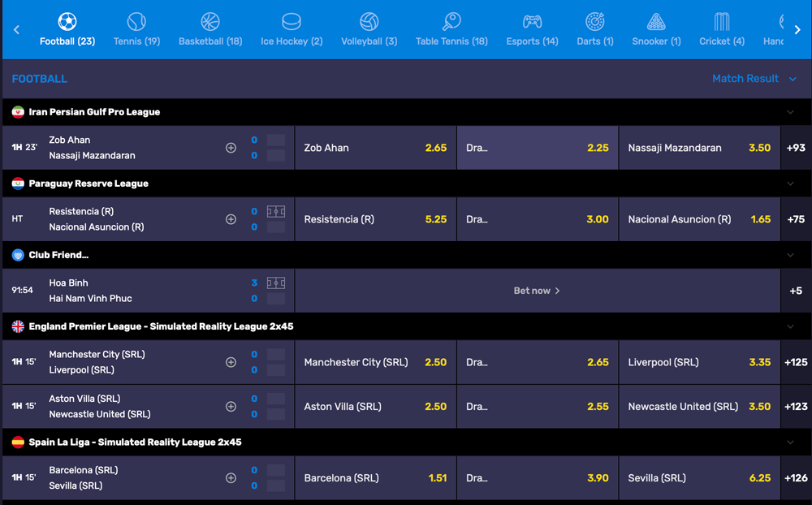
Task: Select the Volleyball sport icon
Action: tap(369, 21)
